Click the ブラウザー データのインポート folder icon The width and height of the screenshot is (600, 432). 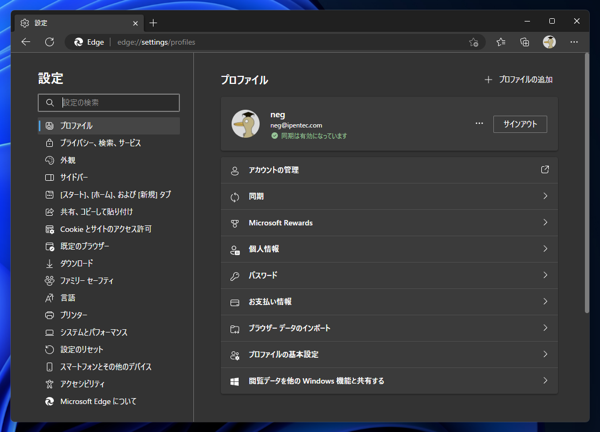(235, 329)
